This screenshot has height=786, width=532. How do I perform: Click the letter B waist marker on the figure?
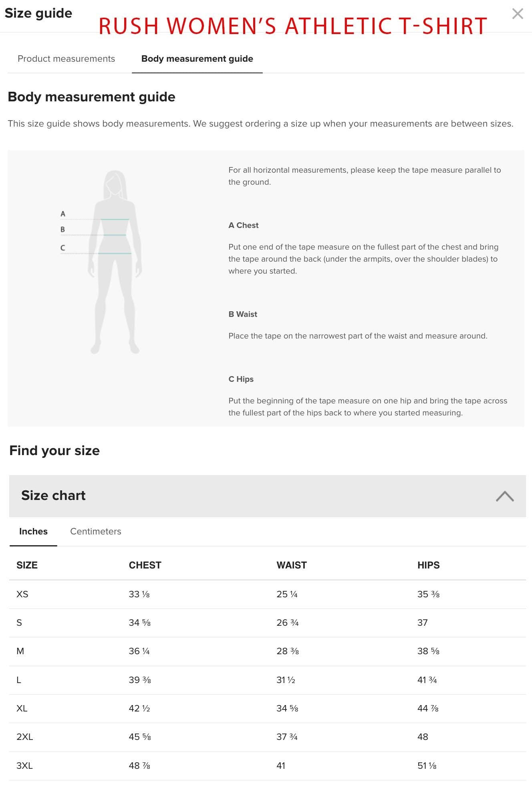pyautogui.click(x=62, y=230)
